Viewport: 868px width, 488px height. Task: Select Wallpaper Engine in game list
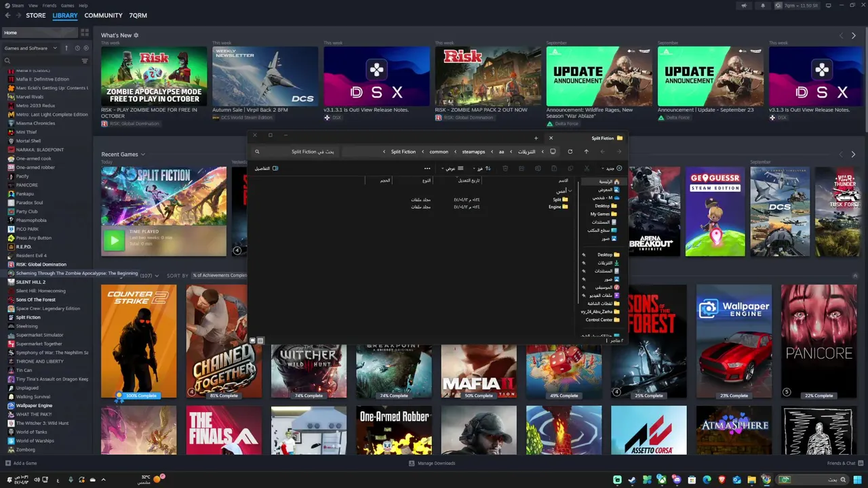click(34, 405)
